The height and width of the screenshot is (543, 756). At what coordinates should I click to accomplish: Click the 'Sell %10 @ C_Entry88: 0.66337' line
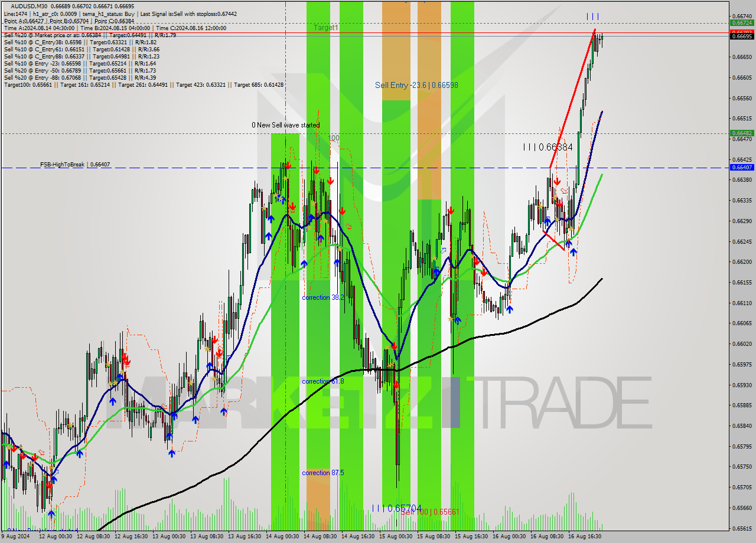(x=82, y=57)
